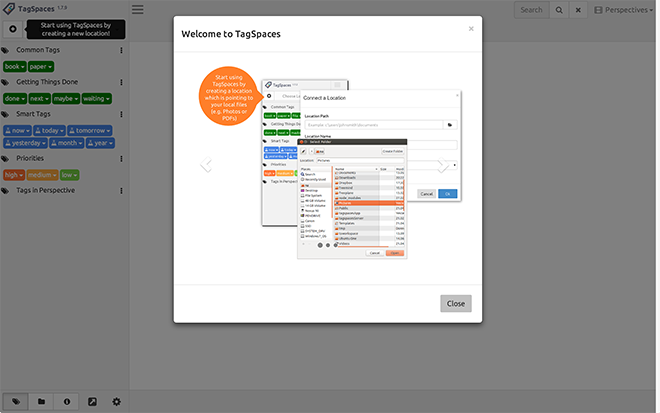Image resolution: width=660 pixels, height=413 pixels.
Task: Click the TagSpaces logo icon
Action: point(8,8)
